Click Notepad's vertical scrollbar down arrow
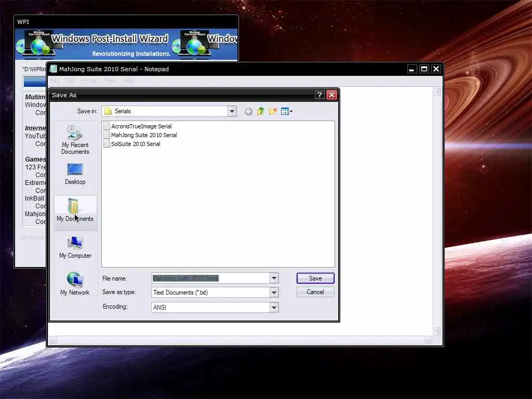This screenshot has width=532, height=399. click(437, 330)
